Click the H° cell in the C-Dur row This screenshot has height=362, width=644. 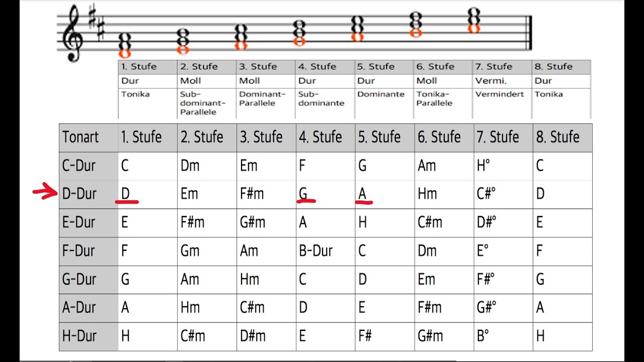pyautogui.click(x=483, y=165)
